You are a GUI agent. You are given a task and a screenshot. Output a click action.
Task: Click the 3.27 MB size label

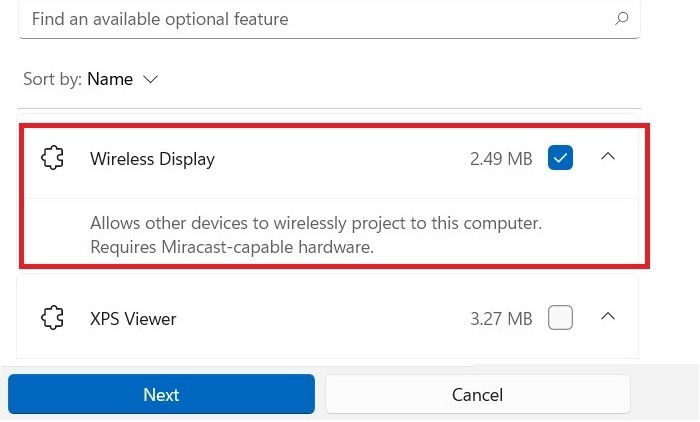click(501, 319)
